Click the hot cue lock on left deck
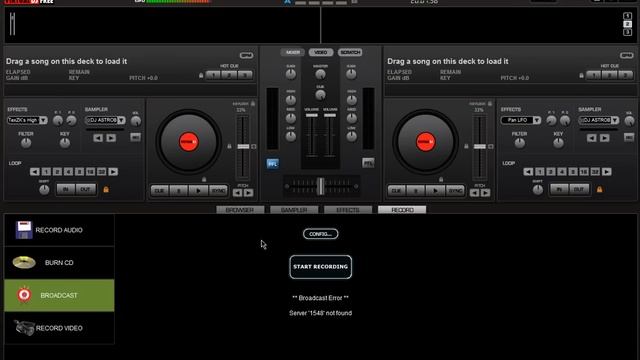The height and width of the screenshot is (360, 640). click(201, 76)
